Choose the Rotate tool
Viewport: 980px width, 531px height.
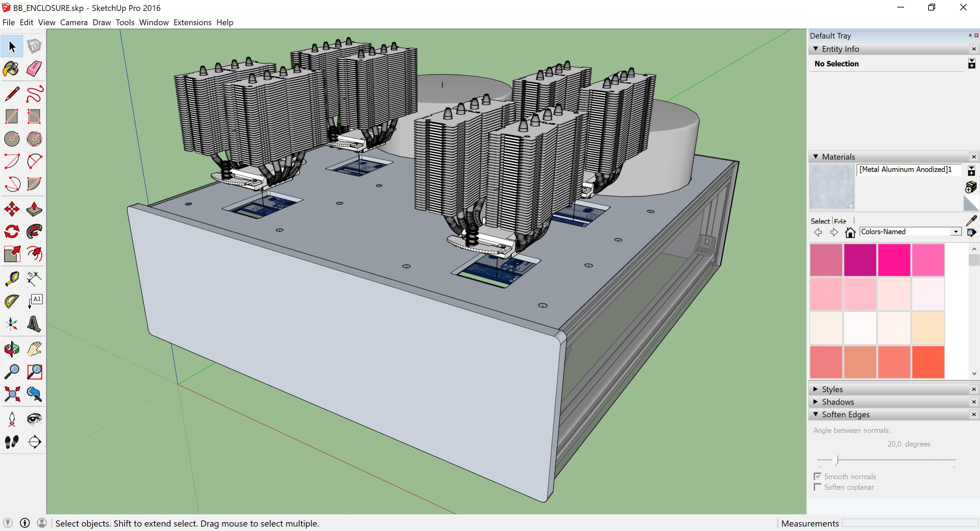pos(12,231)
